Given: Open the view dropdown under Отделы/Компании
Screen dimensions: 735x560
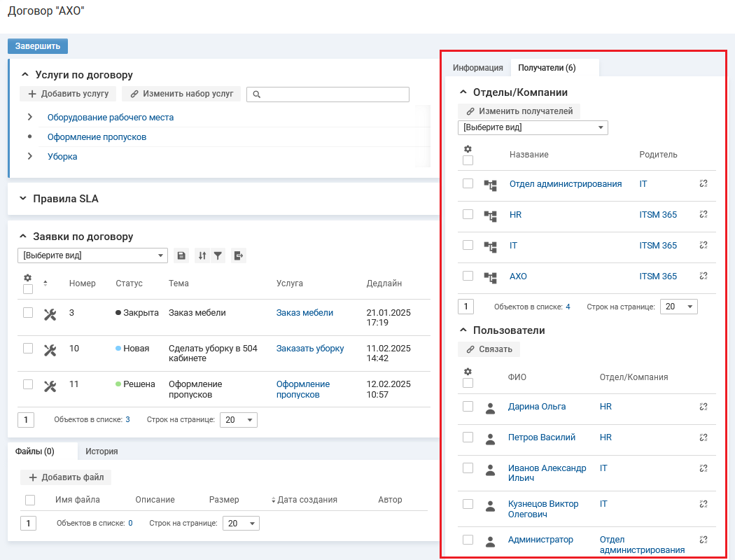Looking at the screenshot, I should pyautogui.click(x=533, y=128).
